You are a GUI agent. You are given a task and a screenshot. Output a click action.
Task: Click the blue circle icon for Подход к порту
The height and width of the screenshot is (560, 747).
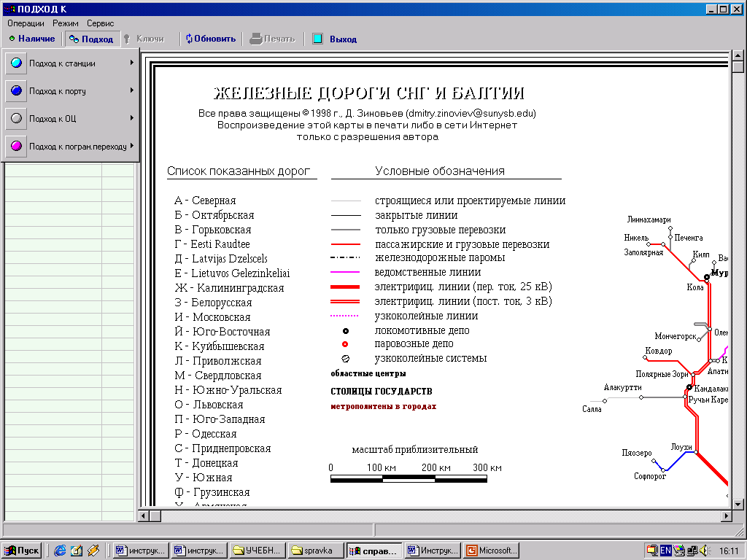(x=16, y=90)
